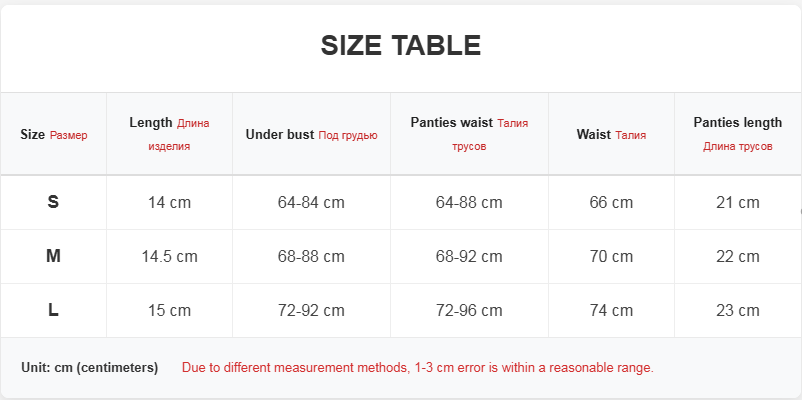Click the 68-92 cm panties waist cell
802x400 pixels.
pos(469,256)
